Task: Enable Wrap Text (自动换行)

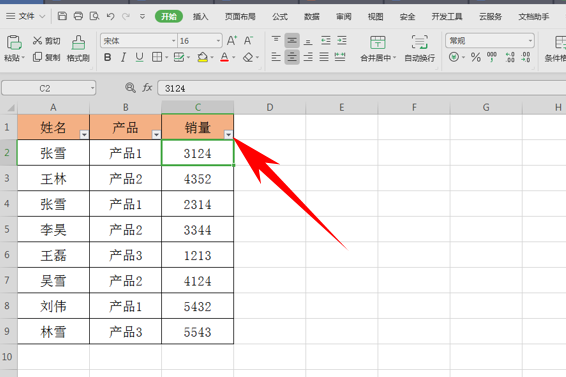Action: (x=419, y=48)
